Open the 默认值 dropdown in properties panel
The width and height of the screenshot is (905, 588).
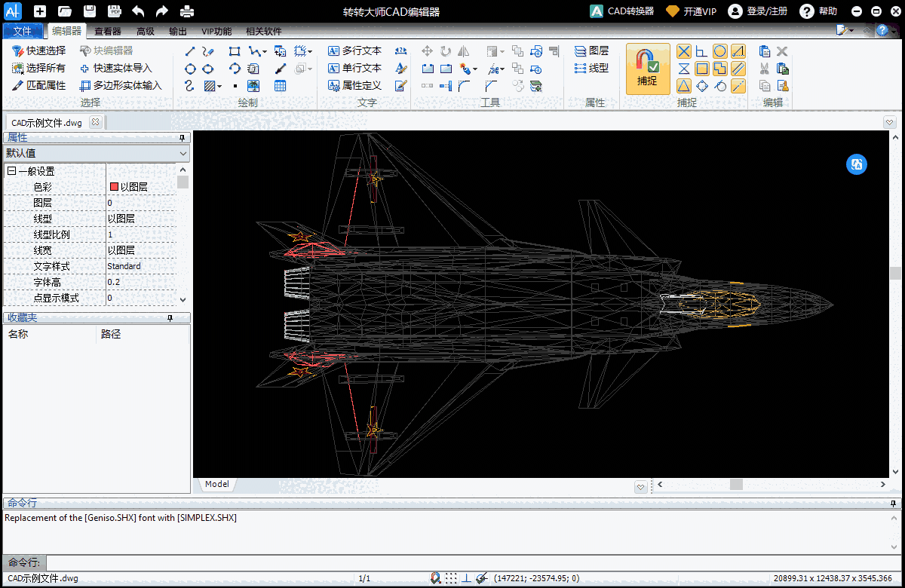coord(97,153)
